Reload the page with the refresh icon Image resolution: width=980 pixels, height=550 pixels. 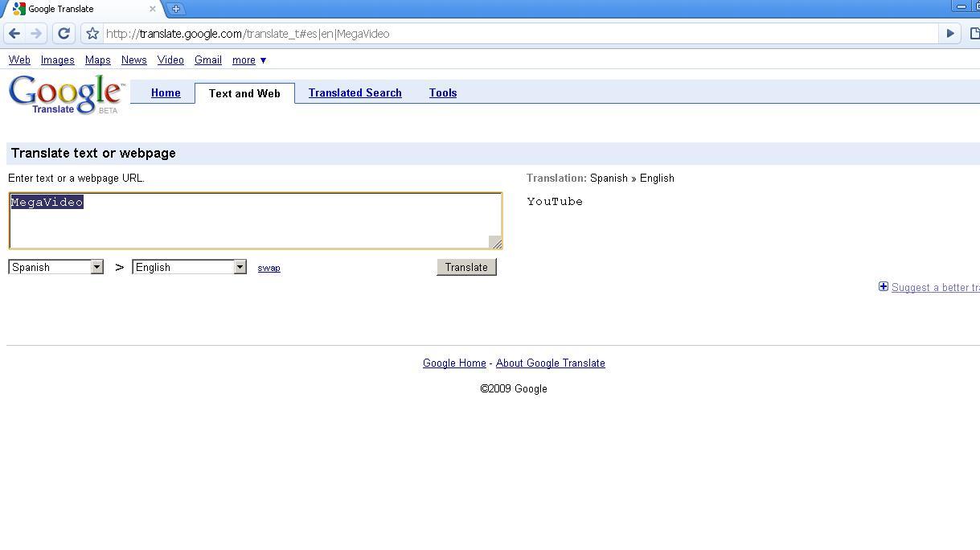pyautogui.click(x=64, y=34)
